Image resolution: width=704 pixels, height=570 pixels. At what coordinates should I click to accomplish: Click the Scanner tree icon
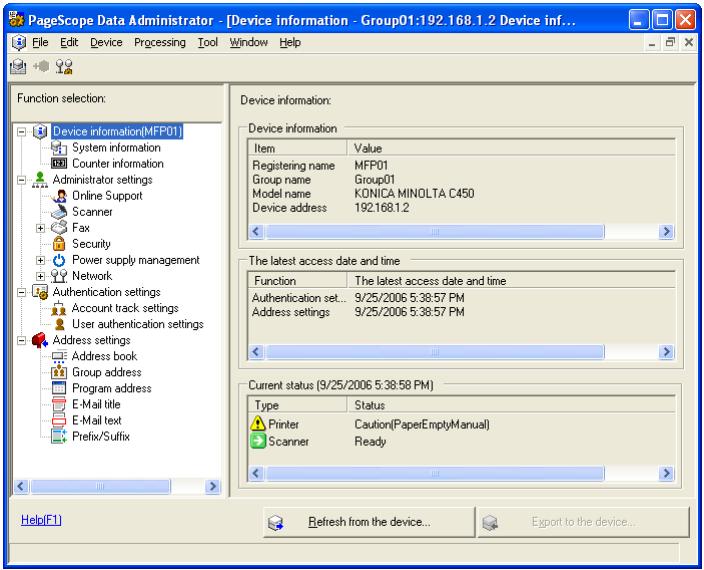coord(59,211)
